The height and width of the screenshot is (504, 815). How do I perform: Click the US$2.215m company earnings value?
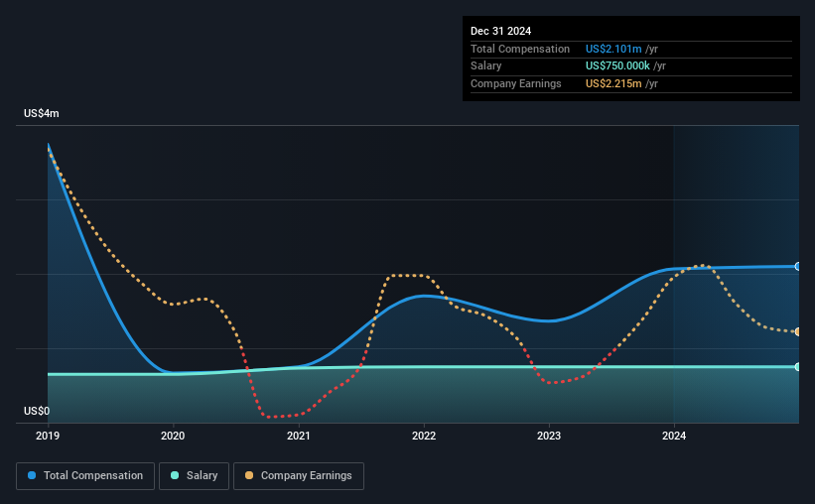pos(613,83)
